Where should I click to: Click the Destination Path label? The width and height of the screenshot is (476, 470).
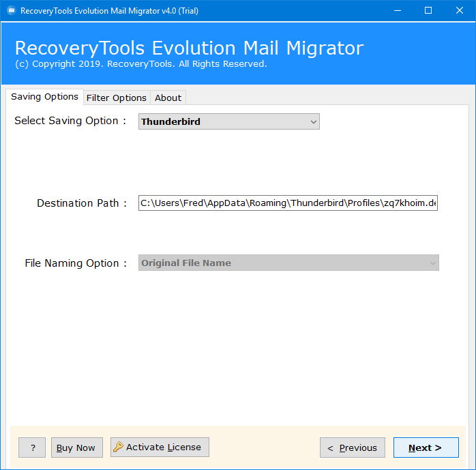[82, 203]
